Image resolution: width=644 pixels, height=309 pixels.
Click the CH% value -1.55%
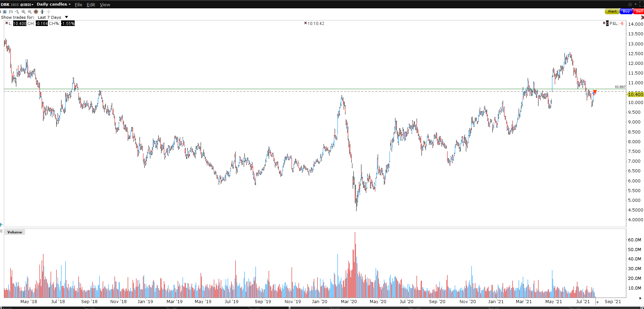point(68,23)
